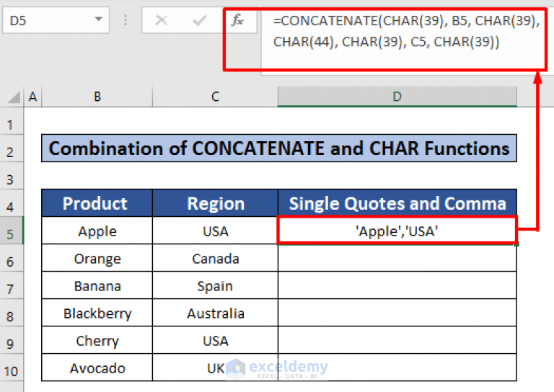The height and width of the screenshot is (392, 554).
Task: Confirm entry with the checkmark icon
Action: point(199,20)
